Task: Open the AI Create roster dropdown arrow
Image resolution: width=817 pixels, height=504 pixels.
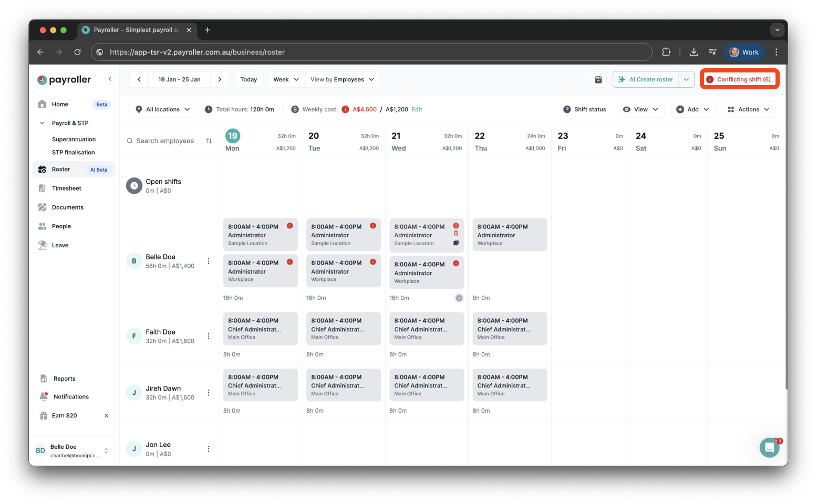Action: 686,79
